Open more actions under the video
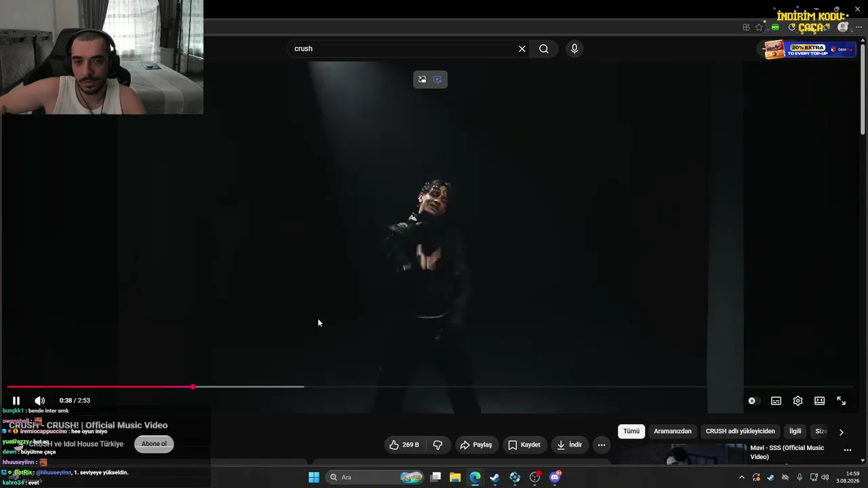 tap(601, 445)
